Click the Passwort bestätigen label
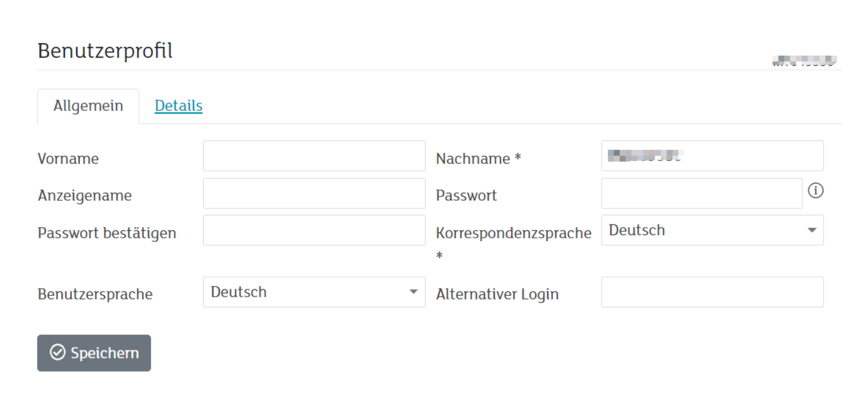The width and height of the screenshot is (868, 400). tap(107, 233)
